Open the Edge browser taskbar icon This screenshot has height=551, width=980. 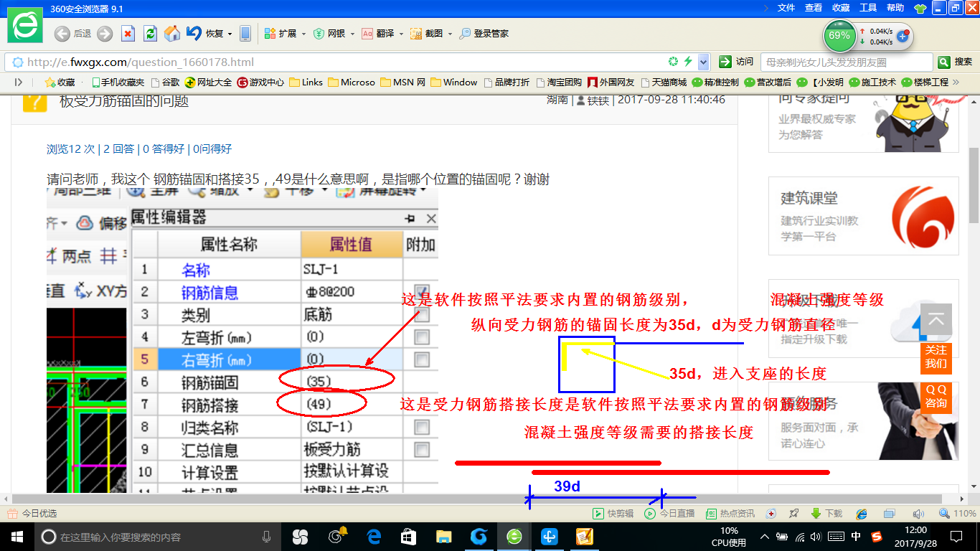point(374,536)
